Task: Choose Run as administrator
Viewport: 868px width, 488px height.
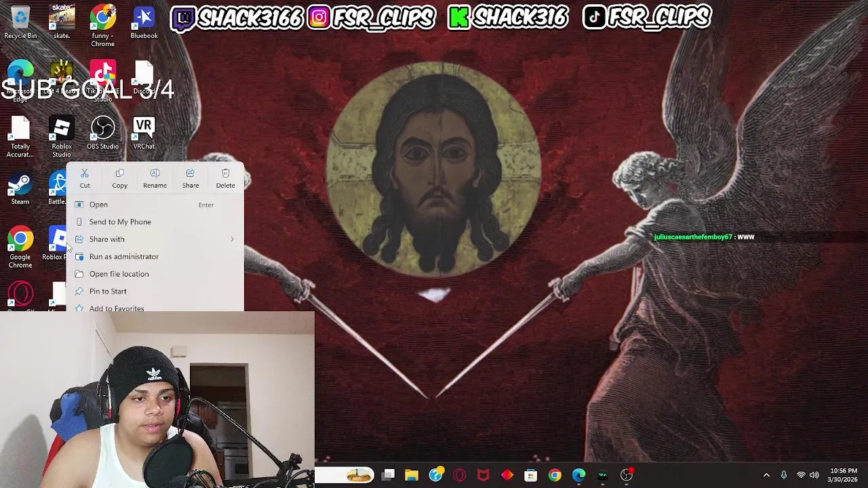Action: point(155,256)
